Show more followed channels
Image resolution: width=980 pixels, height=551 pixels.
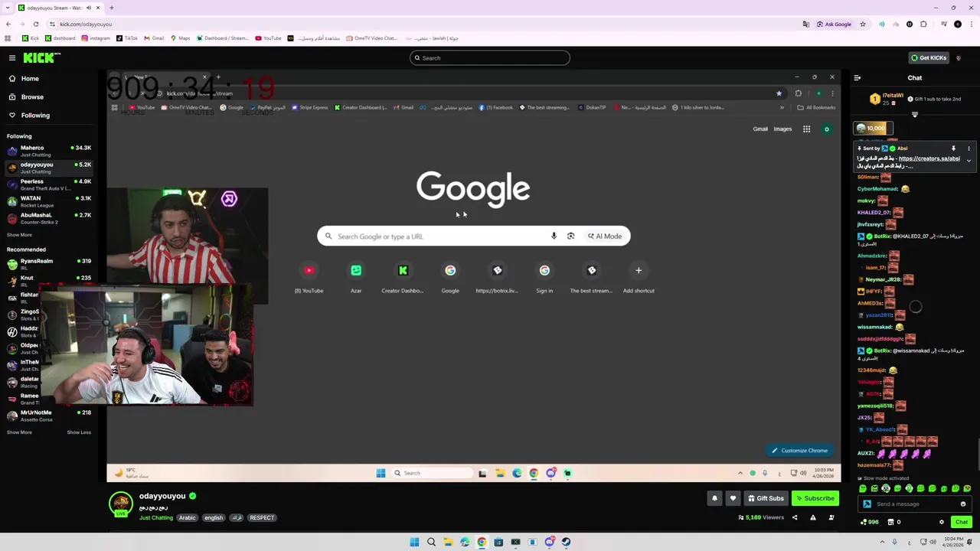click(x=20, y=235)
